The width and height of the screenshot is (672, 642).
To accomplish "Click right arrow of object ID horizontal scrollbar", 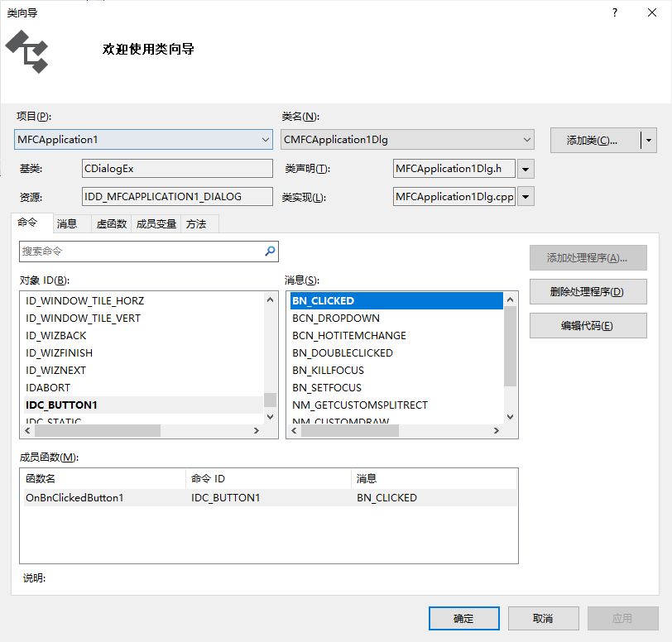I will click(x=257, y=431).
